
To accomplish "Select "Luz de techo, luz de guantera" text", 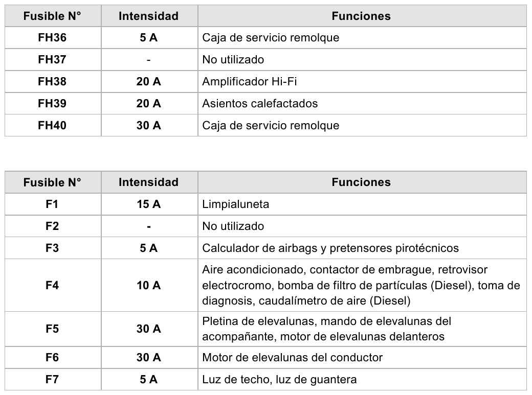I will [x=279, y=380].
